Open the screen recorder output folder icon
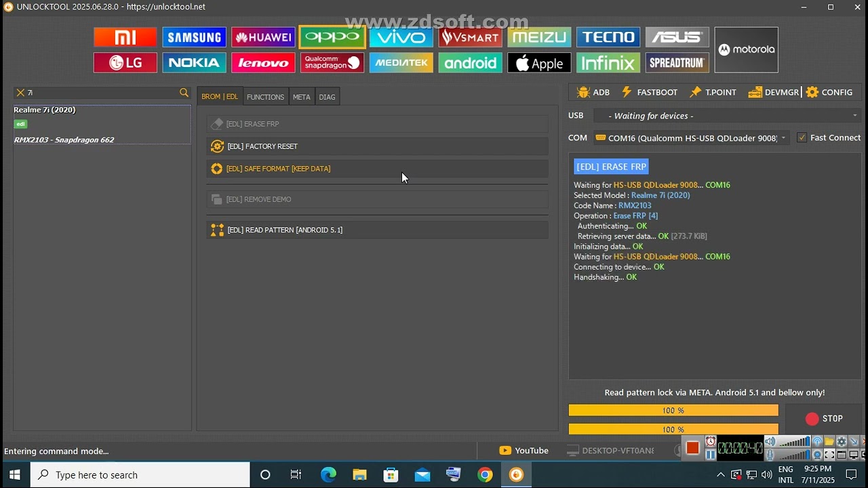Image resolution: width=868 pixels, height=488 pixels. click(829, 442)
